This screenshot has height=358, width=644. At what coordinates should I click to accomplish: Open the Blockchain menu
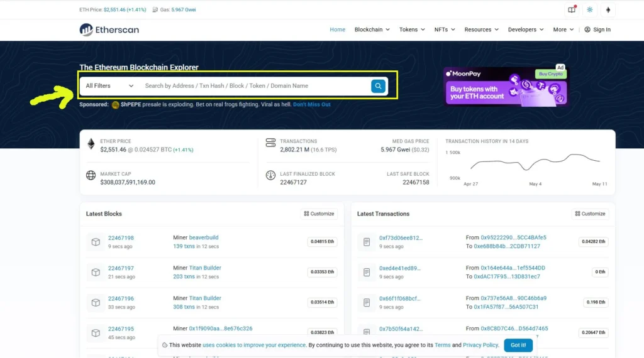coord(372,30)
